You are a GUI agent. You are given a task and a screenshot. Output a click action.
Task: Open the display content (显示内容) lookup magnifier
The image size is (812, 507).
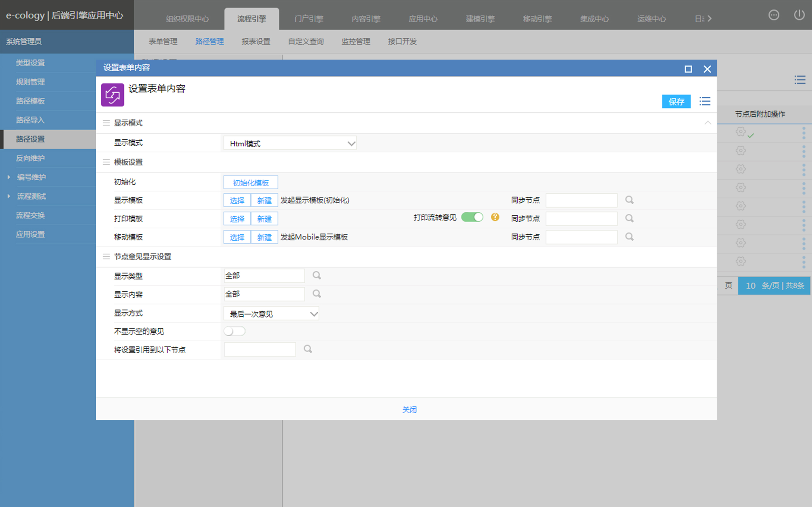(x=317, y=294)
